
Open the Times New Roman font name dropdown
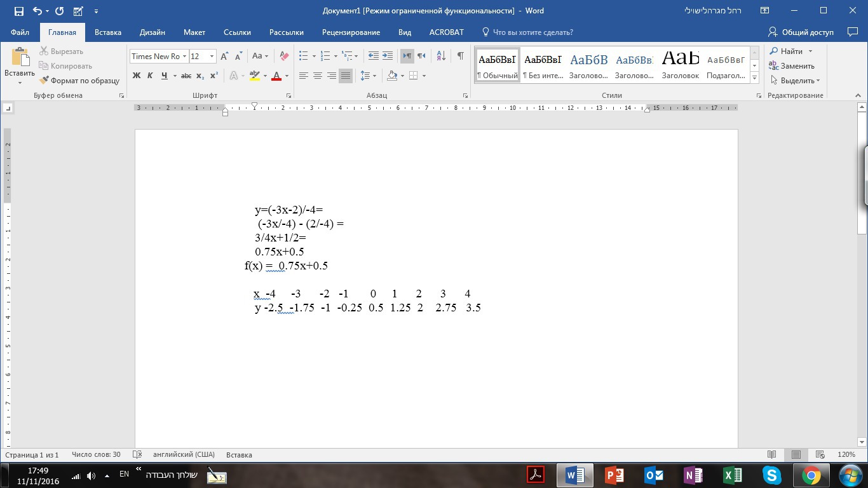click(184, 57)
